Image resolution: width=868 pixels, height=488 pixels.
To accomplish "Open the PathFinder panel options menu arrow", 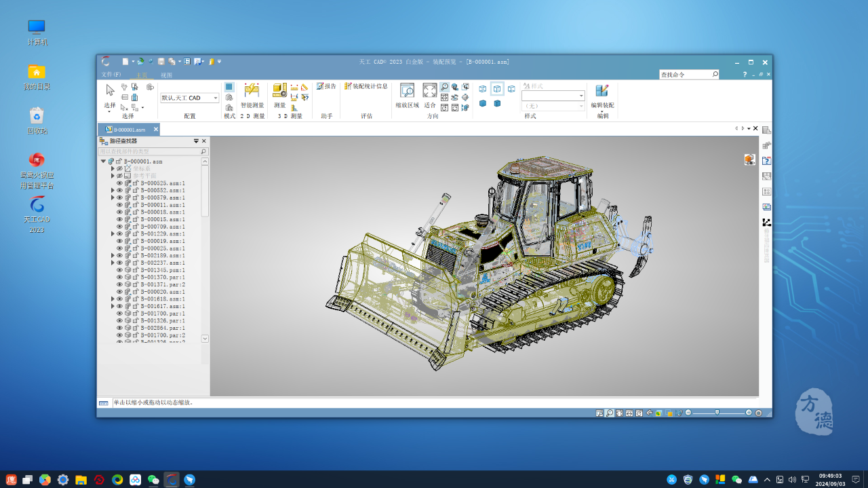I will (196, 141).
